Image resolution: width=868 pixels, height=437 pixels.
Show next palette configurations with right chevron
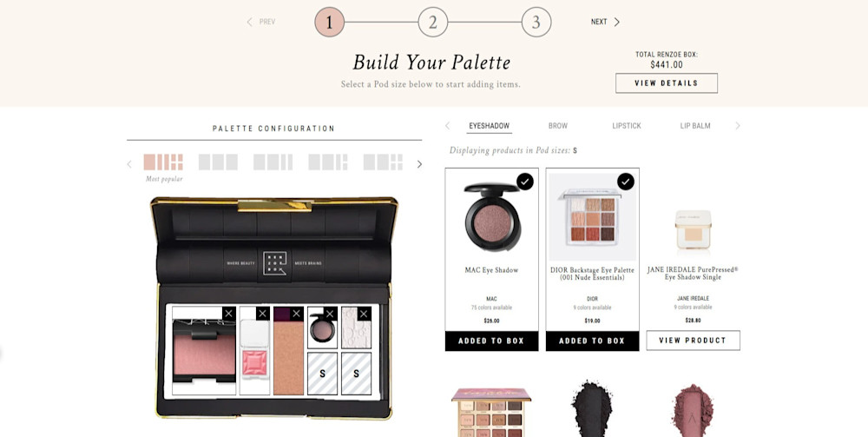[419, 164]
